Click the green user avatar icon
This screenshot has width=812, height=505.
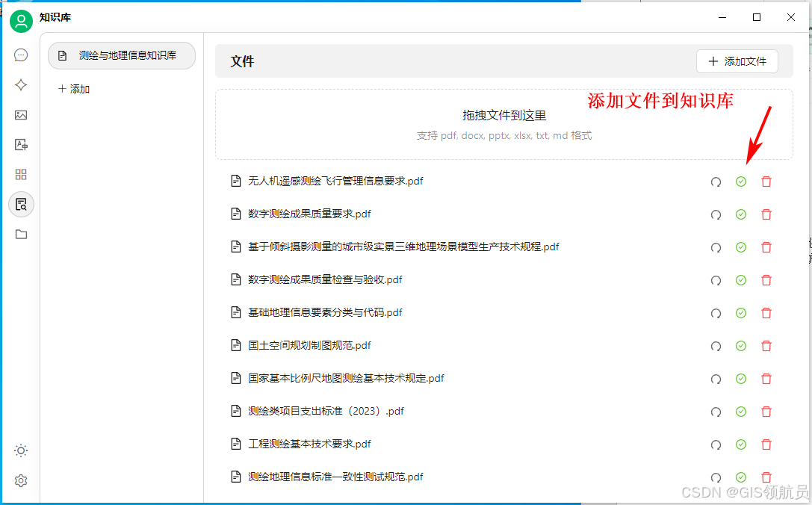(21, 21)
